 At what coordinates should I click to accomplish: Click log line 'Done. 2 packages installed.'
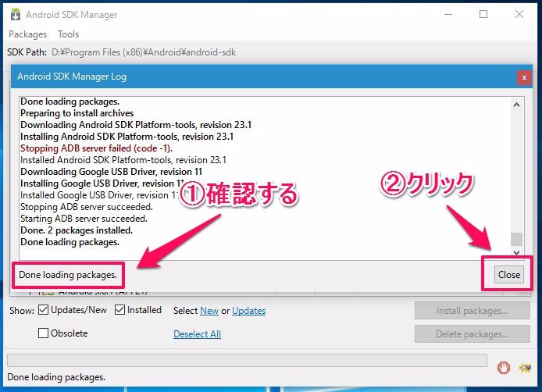[x=77, y=230]
